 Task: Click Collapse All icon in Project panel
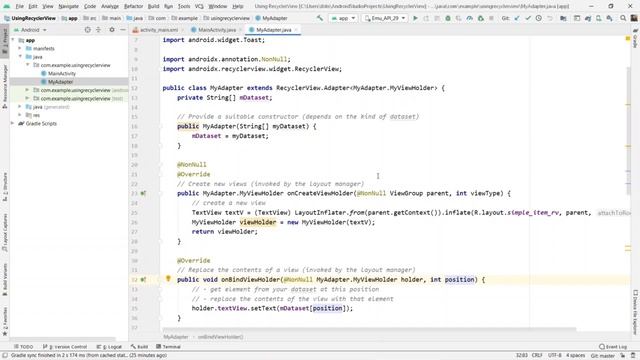(98, 30)
